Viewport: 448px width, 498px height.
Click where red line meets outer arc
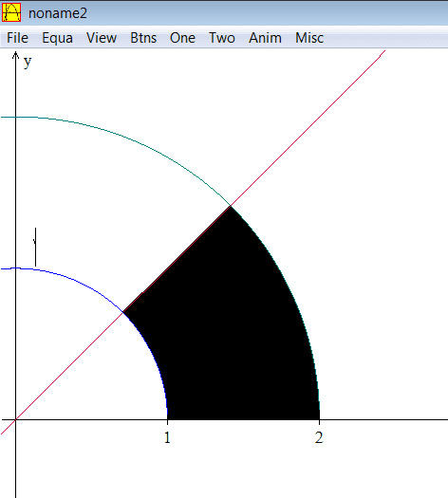pos(231,206)
